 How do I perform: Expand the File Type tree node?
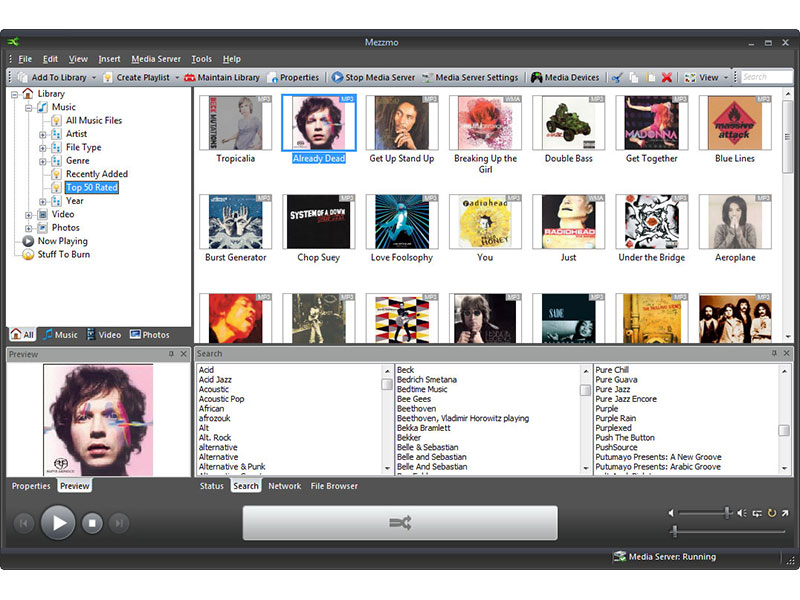click(43, 148)
